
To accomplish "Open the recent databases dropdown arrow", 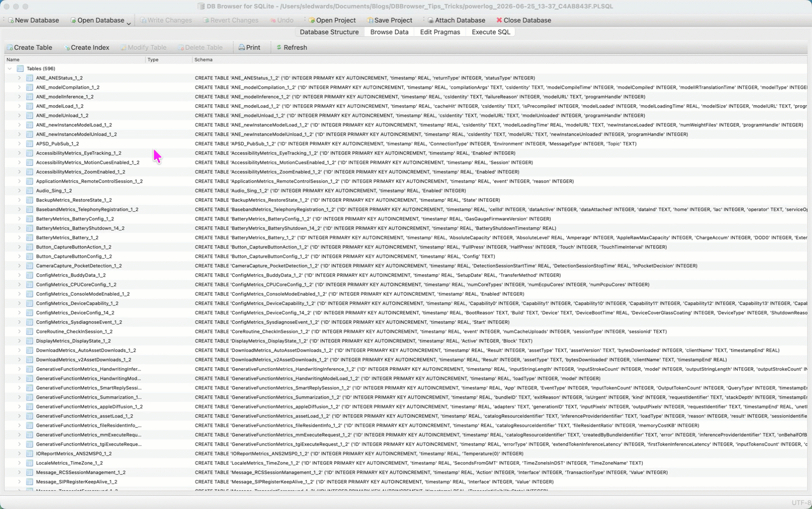I will pyautogui.click(x=129, y=23).
